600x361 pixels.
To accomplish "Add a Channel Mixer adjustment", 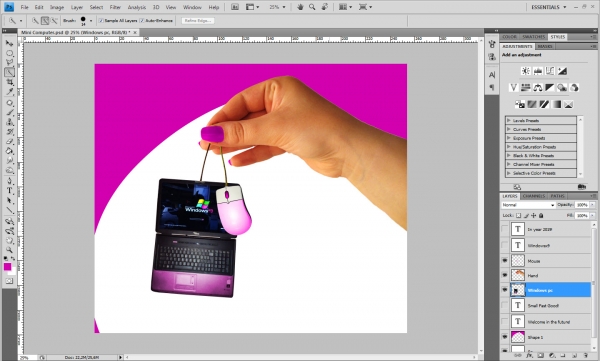I will [x=574, y=88].
